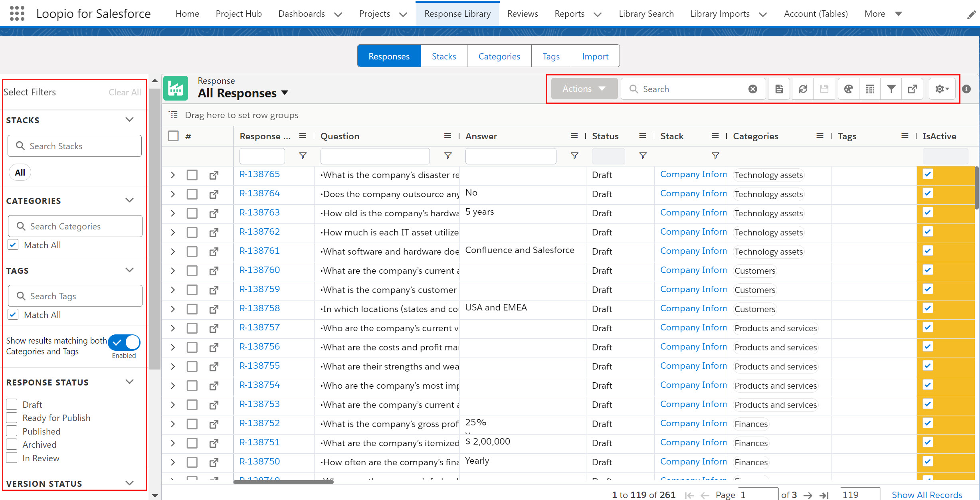Clear the search box with the X icon

[x=752, y=89]
